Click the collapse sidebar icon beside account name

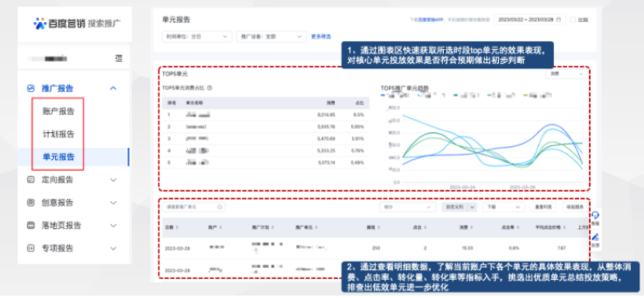(x=119, y=59)
